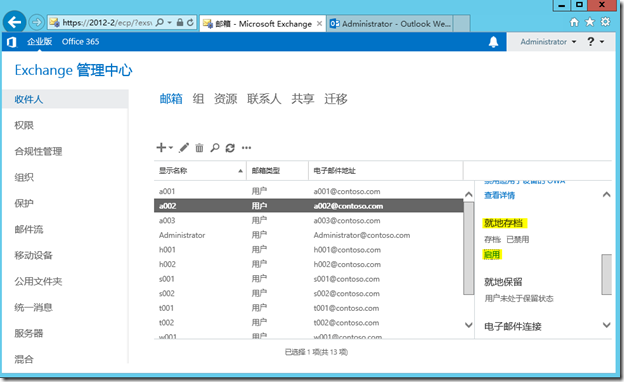Open favorites star icon

(590, 22)
